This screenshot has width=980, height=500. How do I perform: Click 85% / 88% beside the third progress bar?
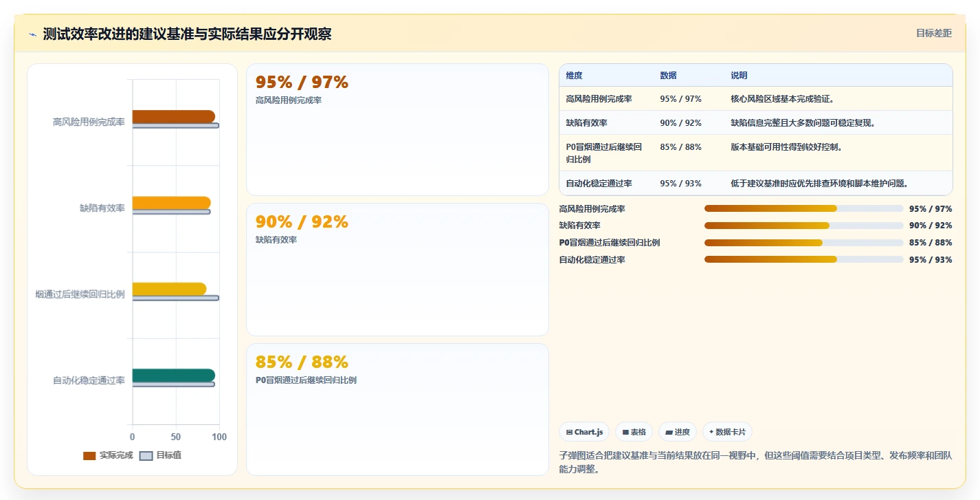click(x=931, y=243)
